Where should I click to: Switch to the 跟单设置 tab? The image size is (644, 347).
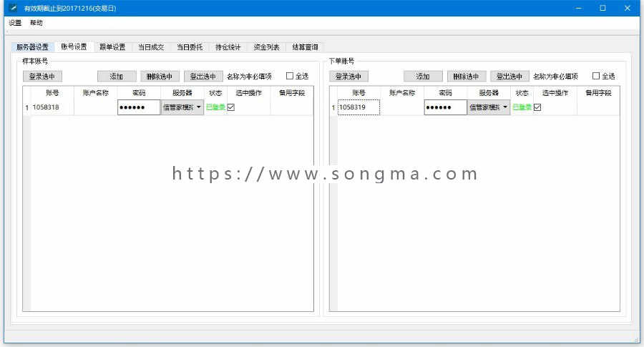click(x=112, y=47)
